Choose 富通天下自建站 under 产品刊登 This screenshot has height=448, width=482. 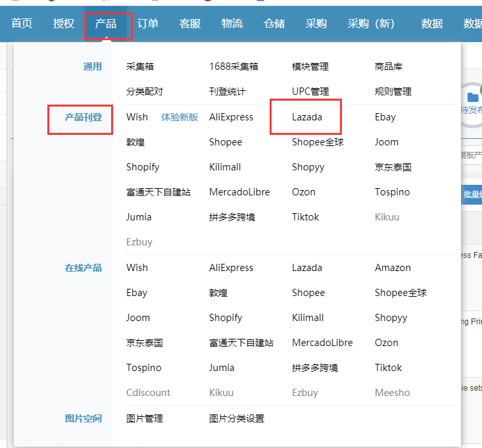click(158, 192)
